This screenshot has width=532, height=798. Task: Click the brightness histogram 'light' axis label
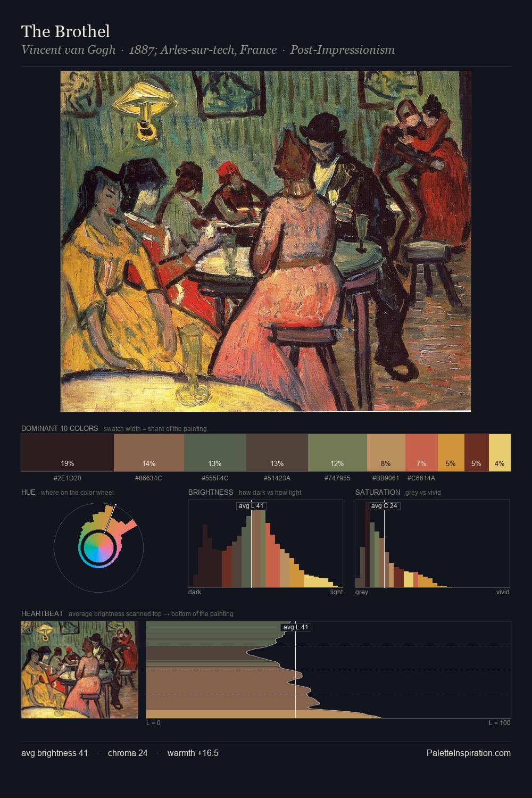(337, 592)
